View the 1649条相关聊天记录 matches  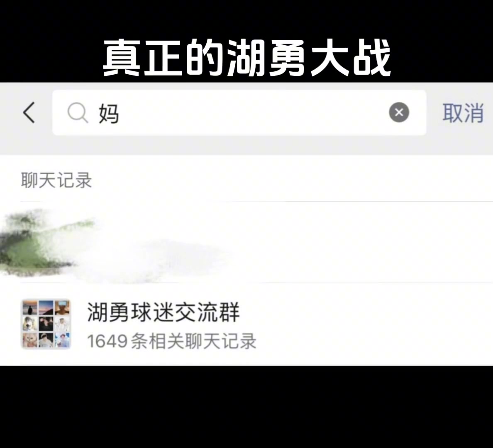[x=172, y=341]
